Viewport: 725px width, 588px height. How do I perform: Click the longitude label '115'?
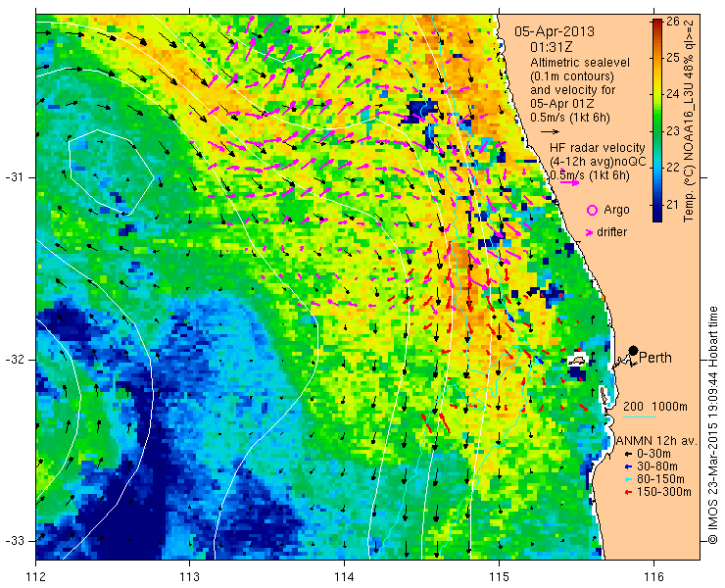(499, 577)
